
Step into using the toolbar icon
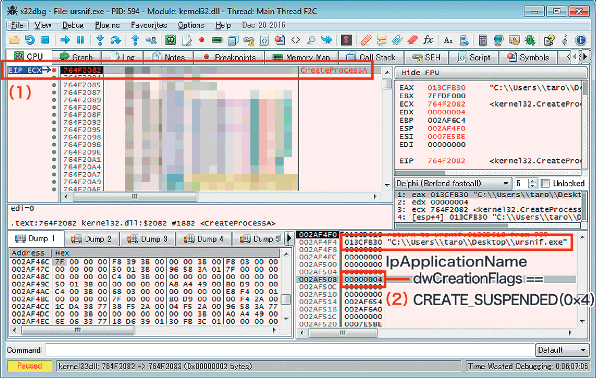(x=100, y=40)
